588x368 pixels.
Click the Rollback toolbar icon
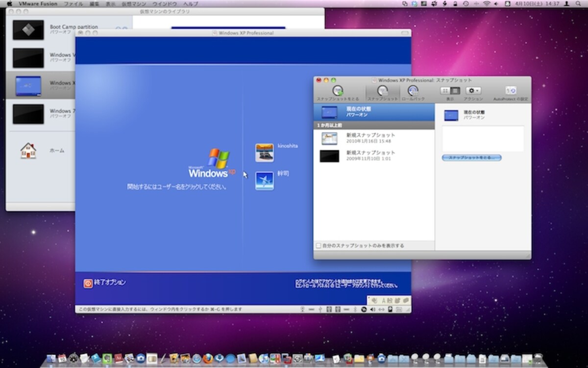tap(413, 90)
